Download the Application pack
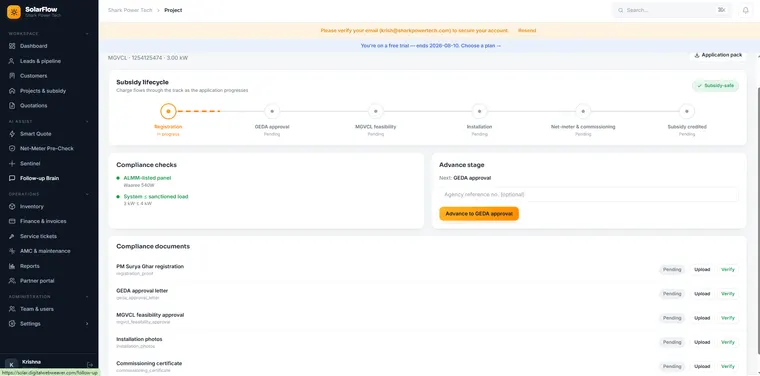The image size is (760, 376). pos(718,55)
